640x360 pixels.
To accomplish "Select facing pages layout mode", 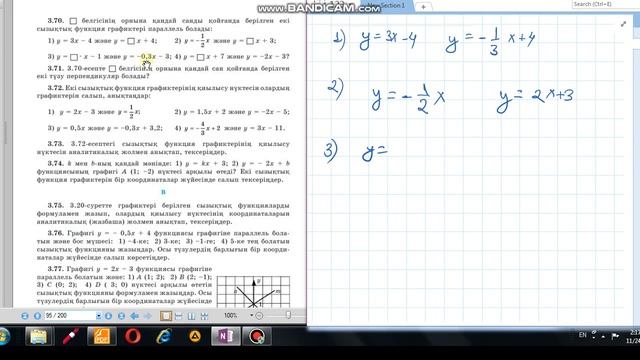I will click(191, 316).
